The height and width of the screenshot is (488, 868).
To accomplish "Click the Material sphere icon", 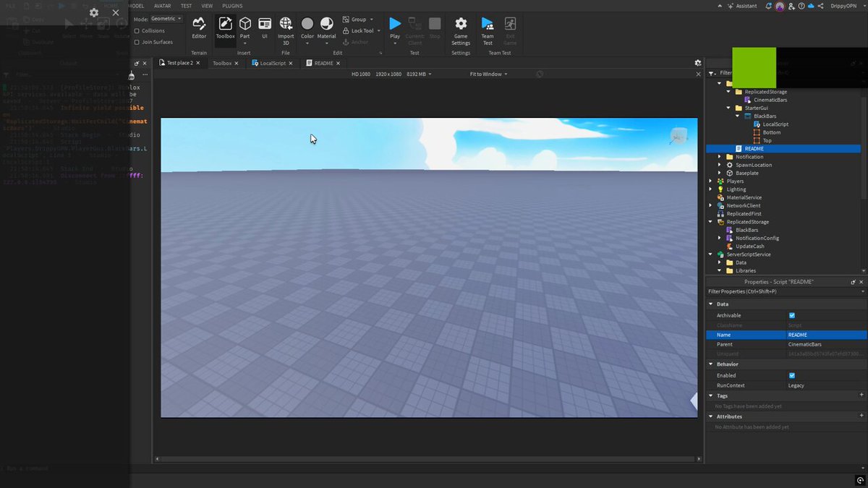I will point(327,24).
